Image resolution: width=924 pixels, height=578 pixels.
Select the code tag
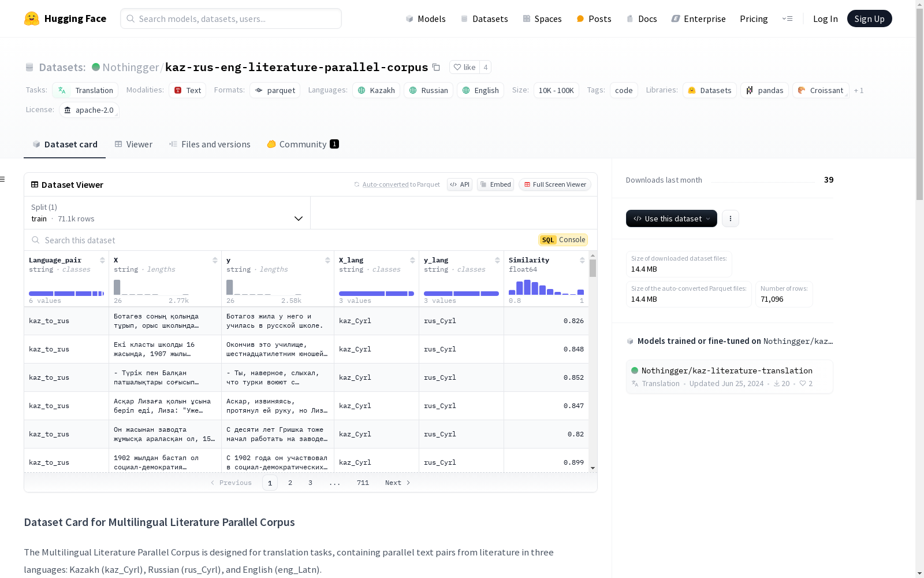click(x=624, y=90)
